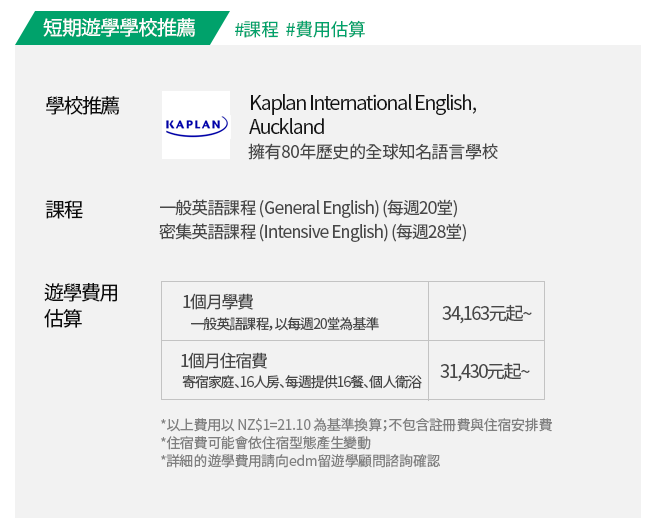Click the 遊學費用估算 section label
Viewport: 651px width, 529px height.
tap(81, 305)
